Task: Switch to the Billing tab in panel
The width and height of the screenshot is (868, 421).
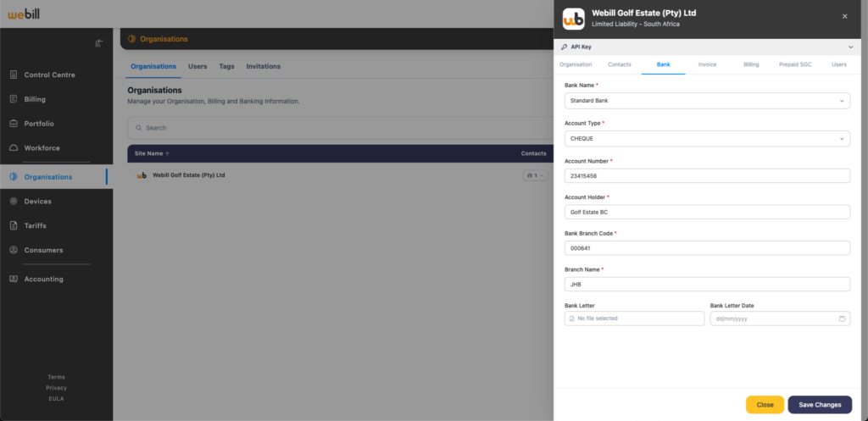Action: click(x=751, y=64)
